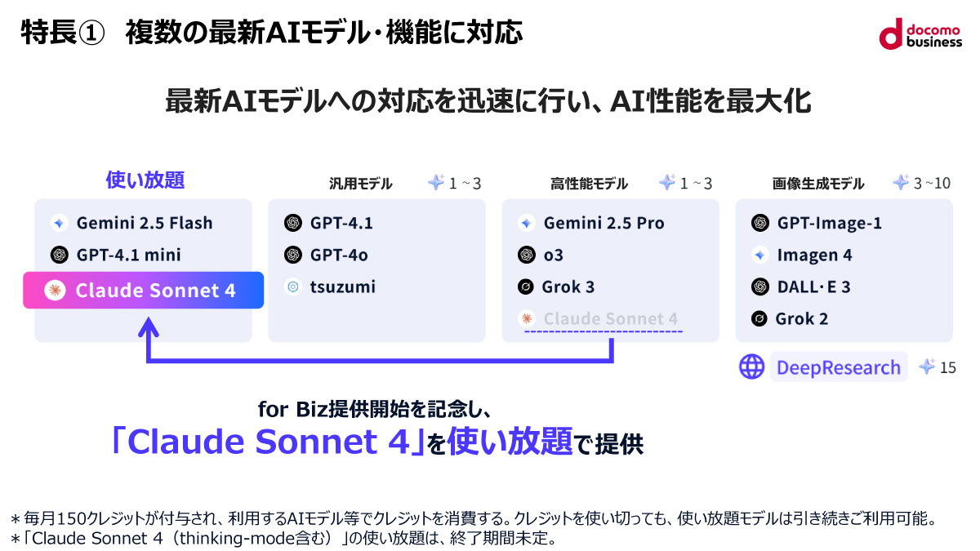
Task: Click the 画像生成モデル category heading
Action: coord(818,184)
